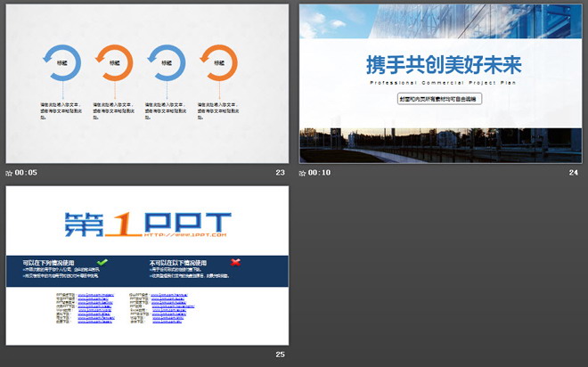Click the green checkmark icon on slide 25
Image resolution: width=588 pixels, height=367 pixels.
pos(102,262)
